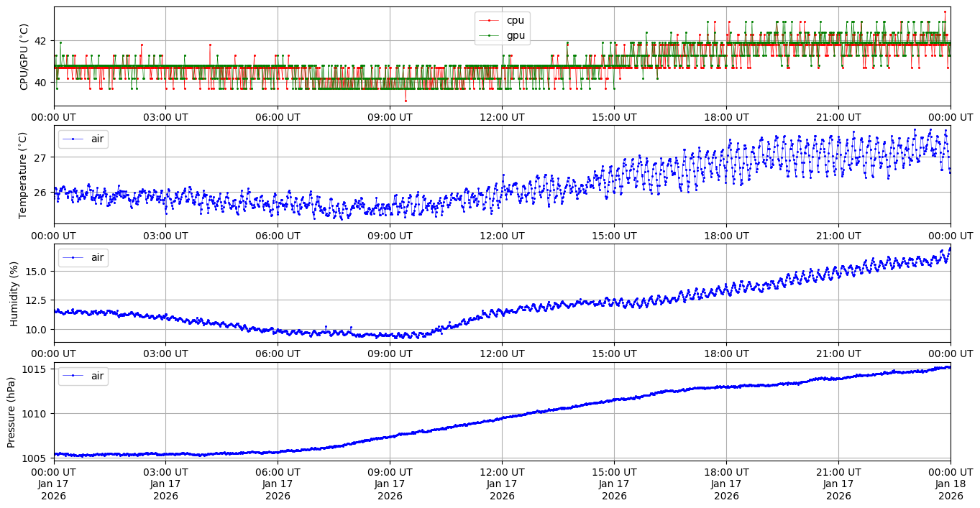Click the 1015 tick on Pressure axis
Viewport: 980px width, 508px height.
click(x=36, y=369)
